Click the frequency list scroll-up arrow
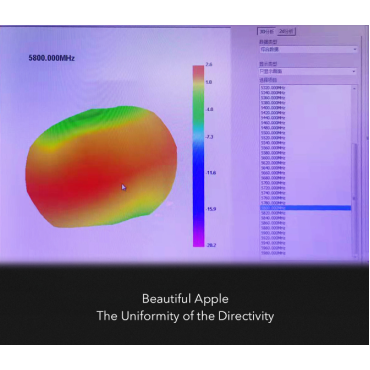The width and height of the screenshot is (370, 370). [x=354, y=88]
